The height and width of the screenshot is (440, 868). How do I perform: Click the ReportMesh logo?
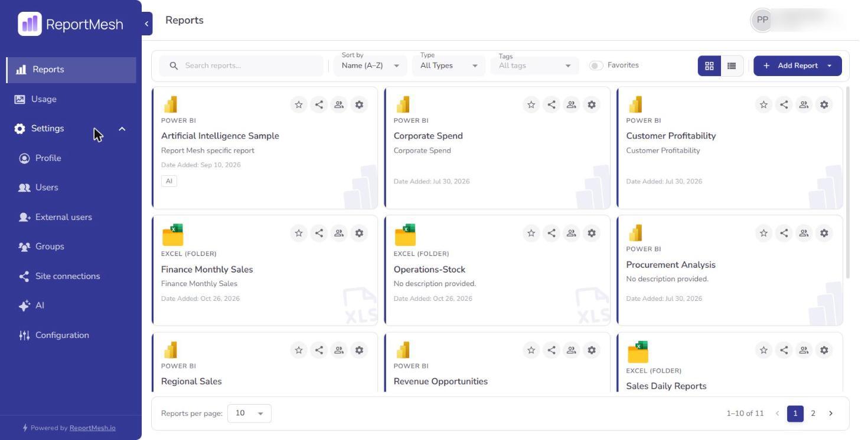coord(71,24)
